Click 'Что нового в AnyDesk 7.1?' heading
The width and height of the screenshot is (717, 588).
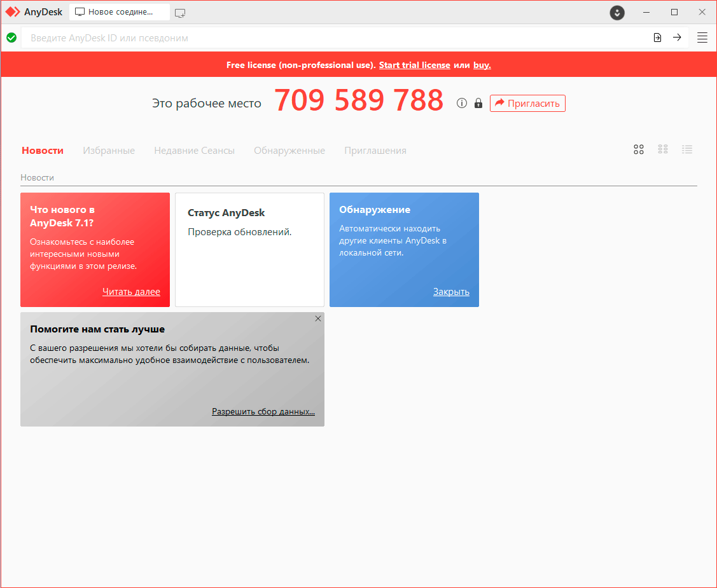click(x=62, y=216)
